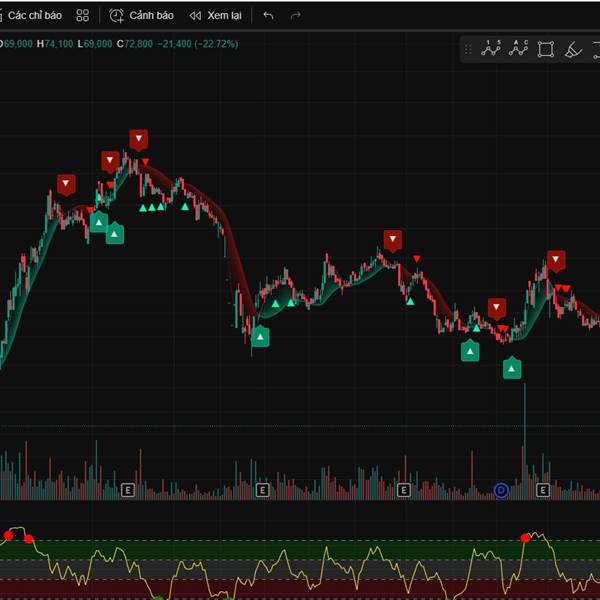Viewport: 600px width, 600px height.
Task: Select the rectangle drawing tool with corner nodes
Action: (545, 49)
